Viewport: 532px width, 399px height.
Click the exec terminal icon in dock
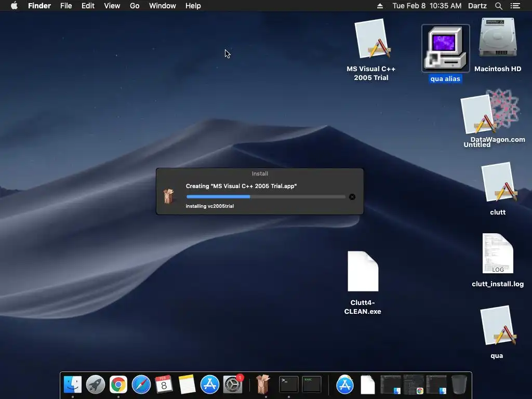click(x=312, y=385)
